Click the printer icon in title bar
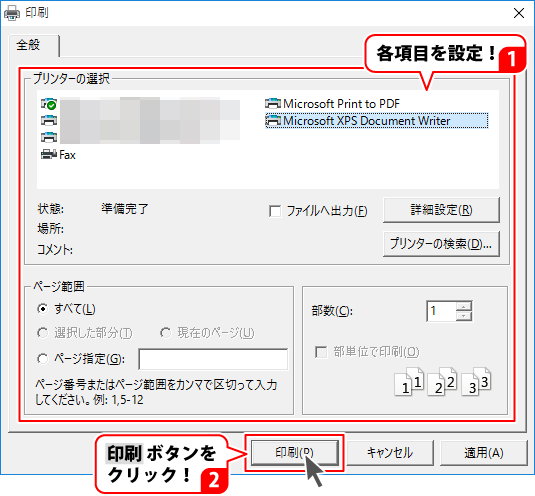This screenshot has width=535, height=496. [12, 13]
